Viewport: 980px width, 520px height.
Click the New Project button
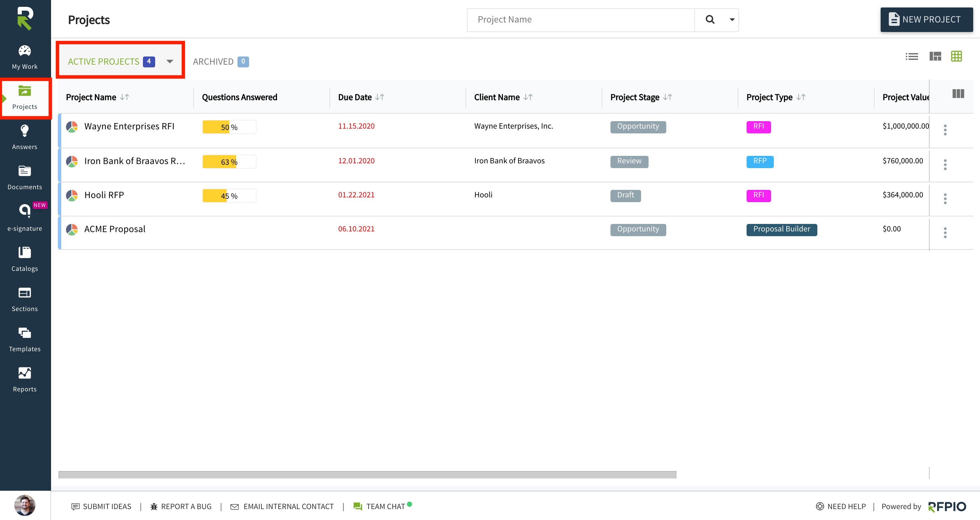pos(926,19)
